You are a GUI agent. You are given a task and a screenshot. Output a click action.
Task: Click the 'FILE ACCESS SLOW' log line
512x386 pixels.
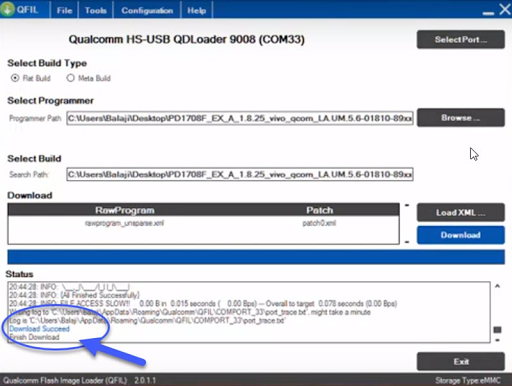(x=203, y=303)
